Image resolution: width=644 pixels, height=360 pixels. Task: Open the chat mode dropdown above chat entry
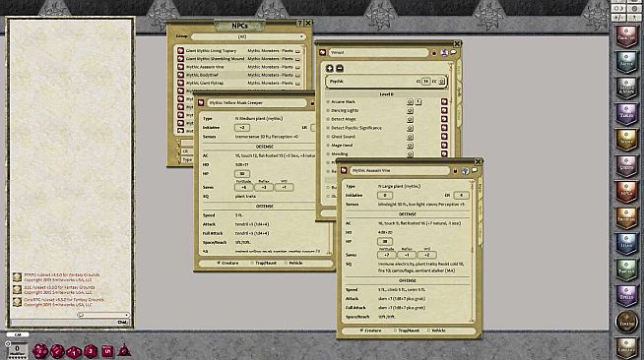click(x=103, y=315)
